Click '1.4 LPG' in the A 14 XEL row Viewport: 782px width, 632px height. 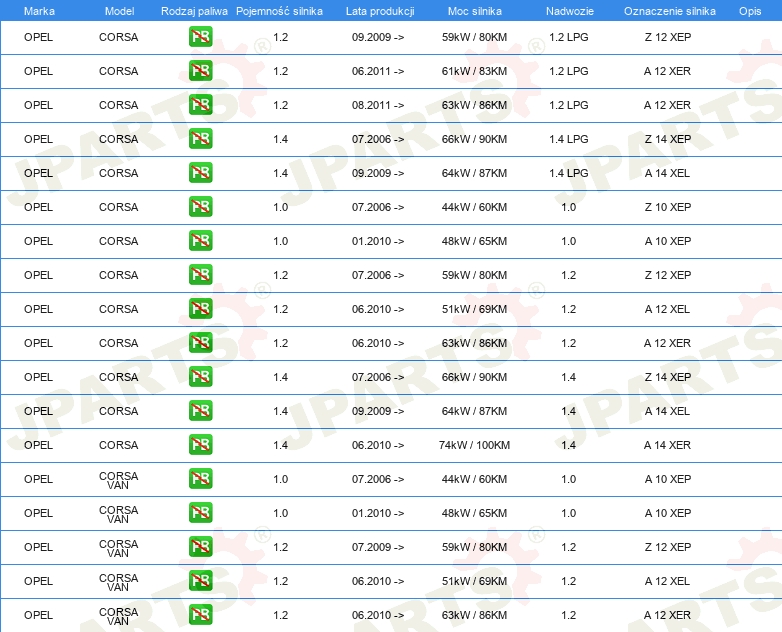pos(569,173)
